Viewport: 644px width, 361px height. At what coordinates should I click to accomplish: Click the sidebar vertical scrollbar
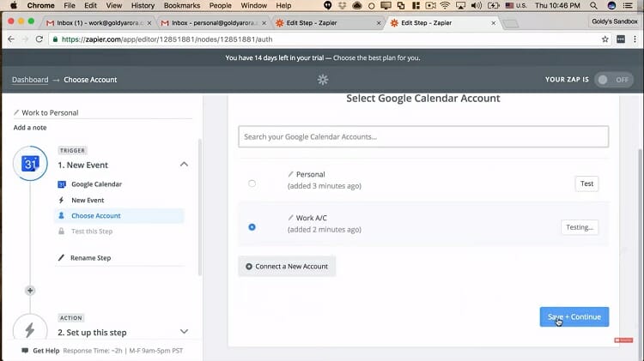click(x=200, y=208)
